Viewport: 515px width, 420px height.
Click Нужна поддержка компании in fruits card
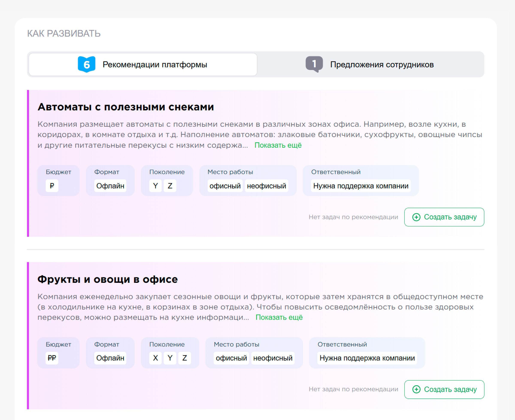point(367,358)
